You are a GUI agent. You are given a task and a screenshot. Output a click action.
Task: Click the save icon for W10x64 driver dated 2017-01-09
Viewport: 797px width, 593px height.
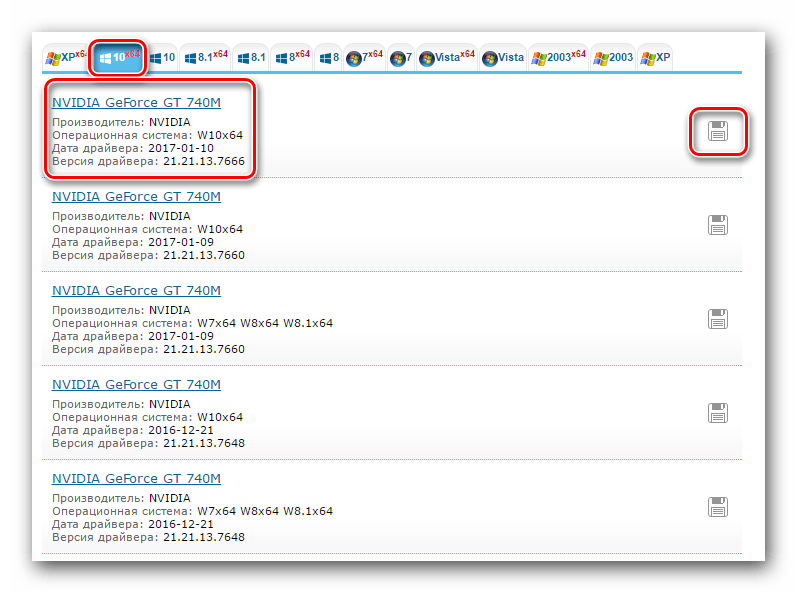point(718,225)
